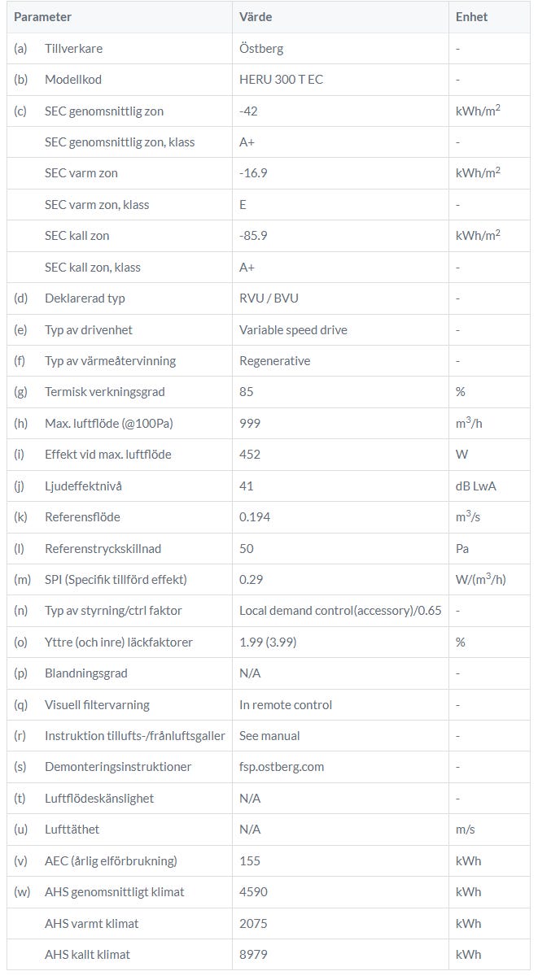This screenshot has height=980, width=538.
Task: Select the Östberg manufacturer value
Action: [x=261, y=49]
